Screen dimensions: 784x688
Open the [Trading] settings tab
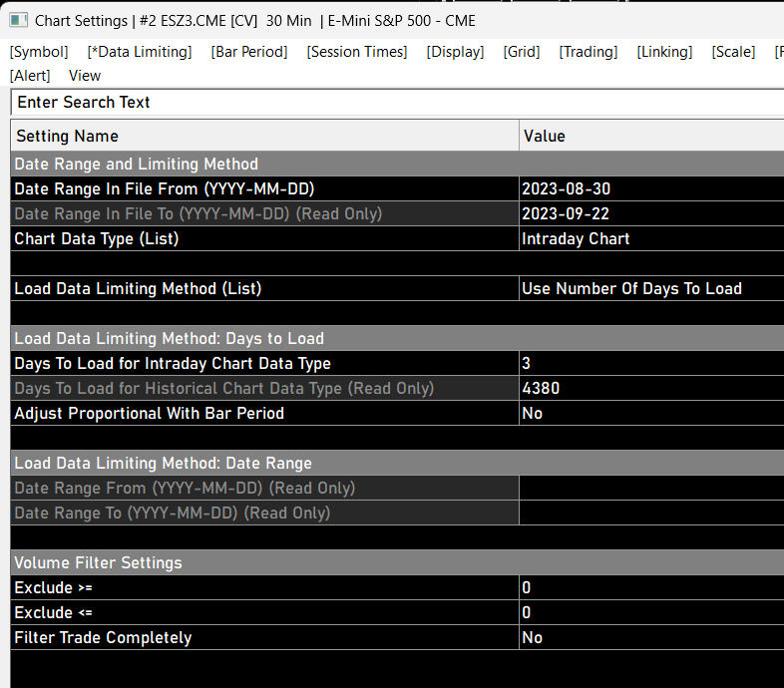click(588, 52)
